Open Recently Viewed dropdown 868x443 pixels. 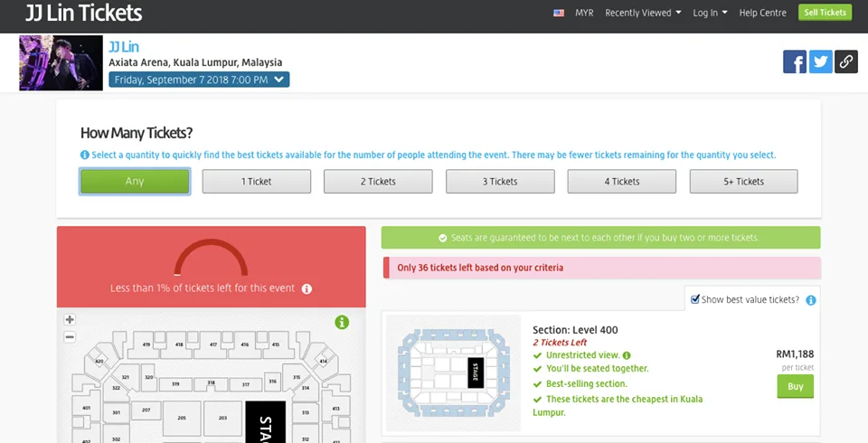click(643, 13)
